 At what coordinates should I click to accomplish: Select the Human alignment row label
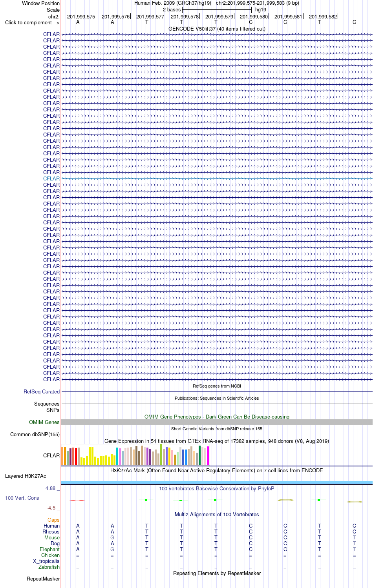(51, 526)
